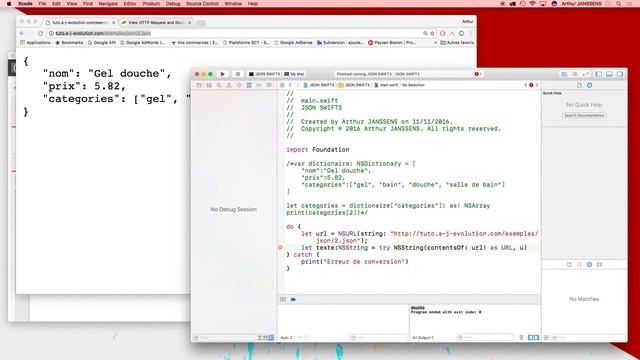This screenshot has height=360, width=640.
Task: Select main.swift in the jump bar
Action: pos(386,85)
